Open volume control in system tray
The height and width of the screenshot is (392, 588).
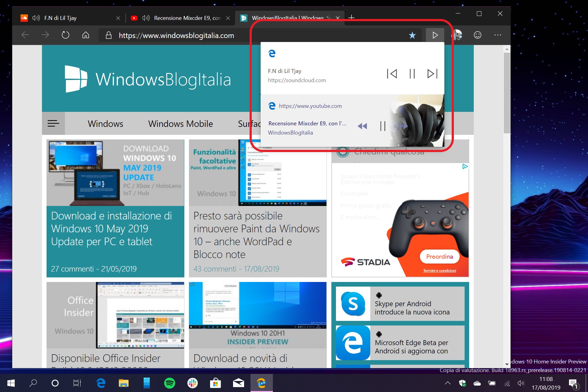coord(521,383)
